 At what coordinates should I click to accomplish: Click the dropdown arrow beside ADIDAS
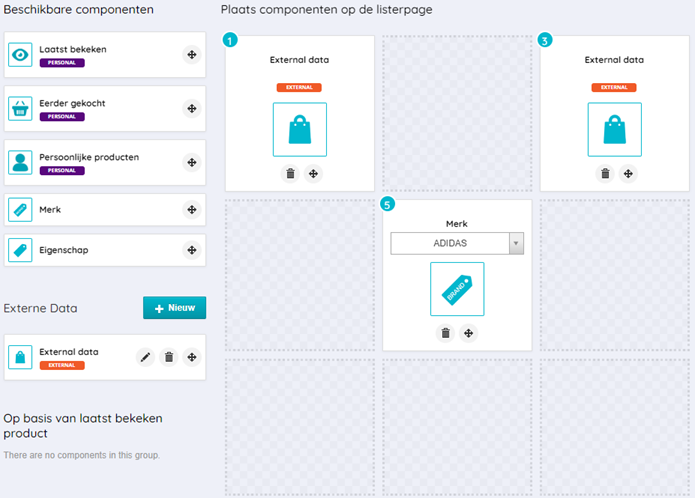coord(516,243)
